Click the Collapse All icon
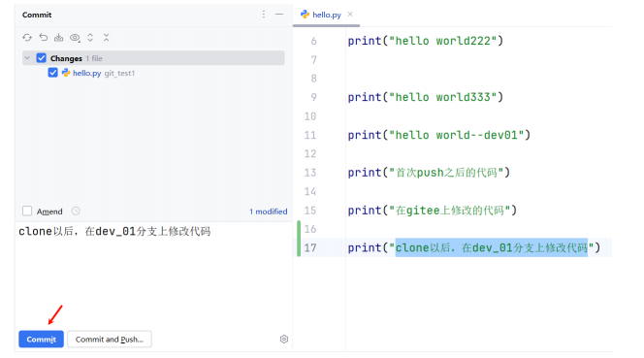The height and width of the screenshot is (358, 644). tap(106, 38)
